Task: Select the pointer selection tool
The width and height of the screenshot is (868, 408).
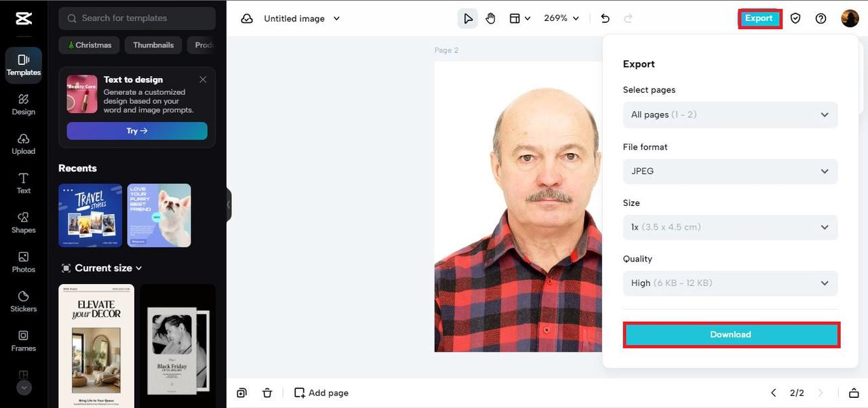Action: [x=468, y=18]
